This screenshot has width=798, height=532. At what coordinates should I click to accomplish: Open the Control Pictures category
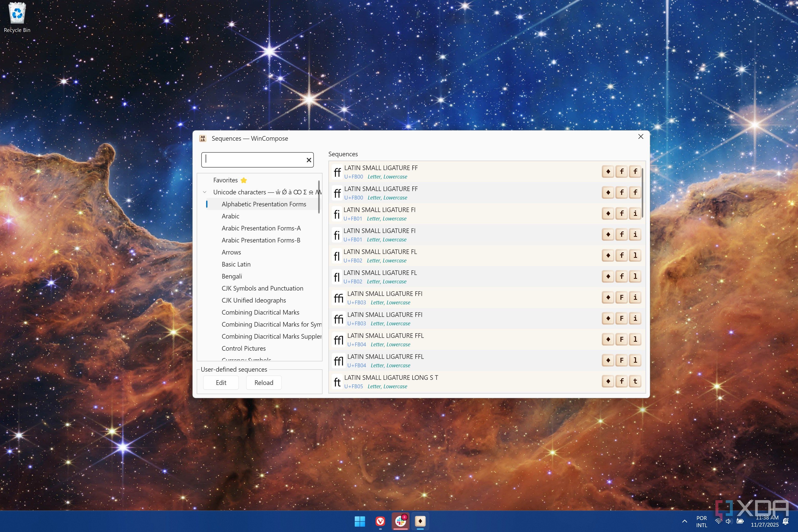[x=243, y=348]
